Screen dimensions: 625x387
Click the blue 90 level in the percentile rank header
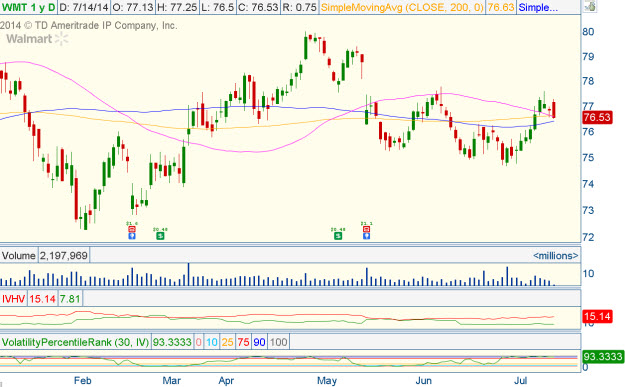[259, 342]
